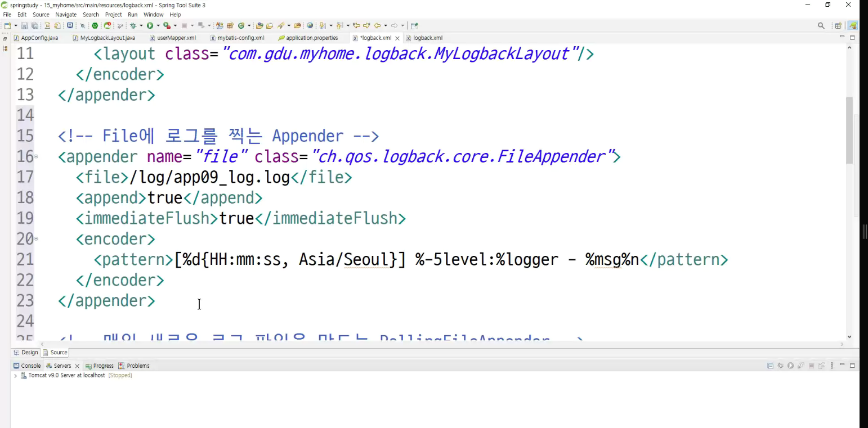Click the New Java Package icon

tap(231, 25)
